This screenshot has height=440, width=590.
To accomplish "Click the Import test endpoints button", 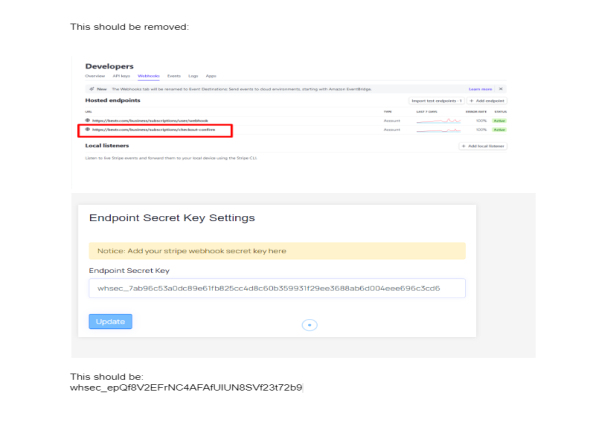I will point(436,101).
